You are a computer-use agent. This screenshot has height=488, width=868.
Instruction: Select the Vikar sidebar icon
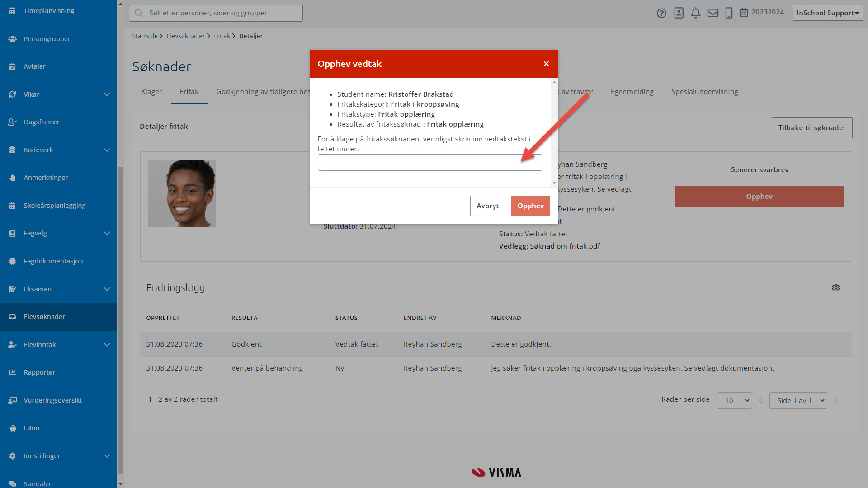point(13,94)
